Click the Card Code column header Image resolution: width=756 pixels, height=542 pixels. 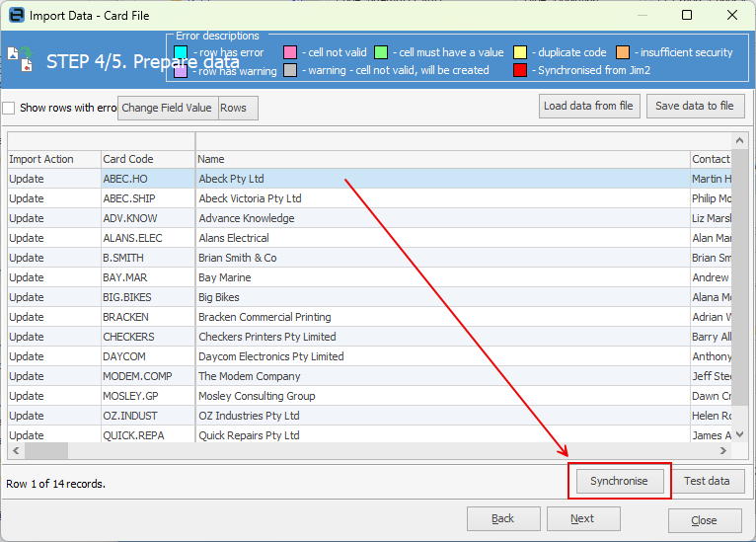(x=147, y=159)
